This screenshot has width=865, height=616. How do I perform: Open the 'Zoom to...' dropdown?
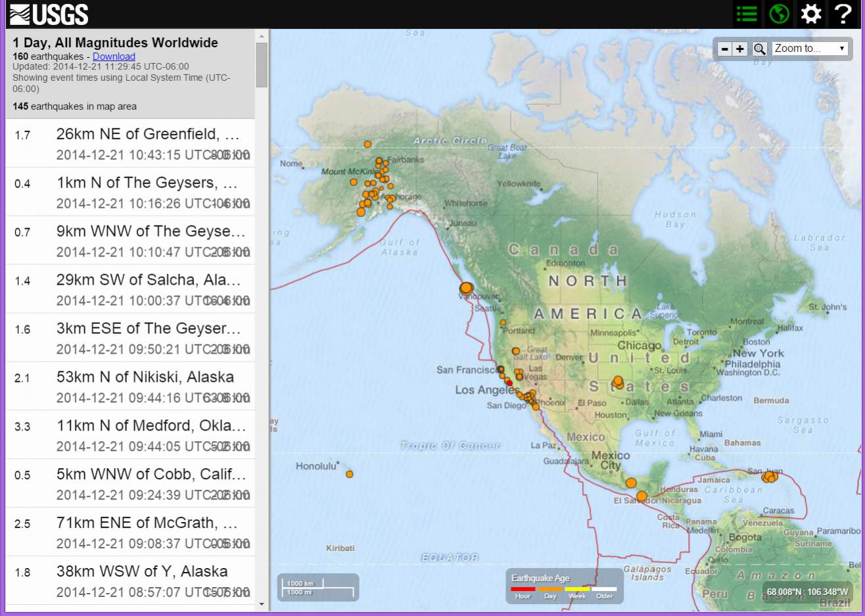pos(810,49)
